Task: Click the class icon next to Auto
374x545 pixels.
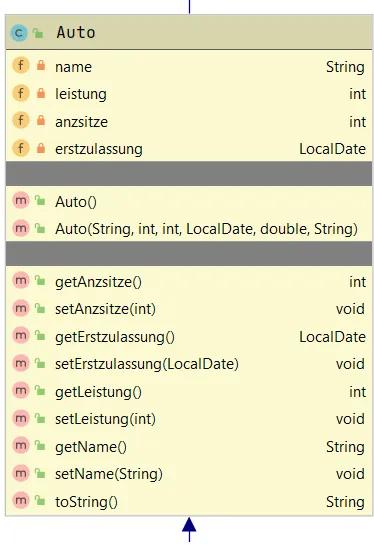Action: [19, 33]
